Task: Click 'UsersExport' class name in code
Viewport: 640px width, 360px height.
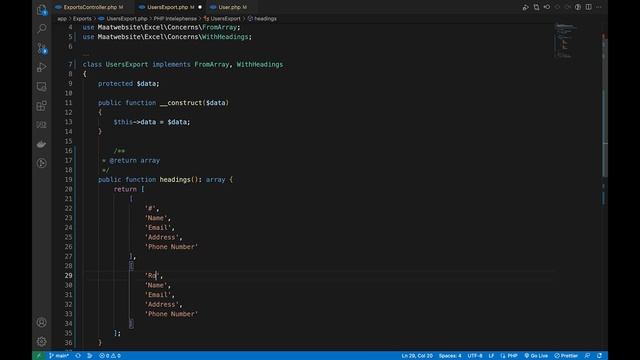Action: [127, 64]
